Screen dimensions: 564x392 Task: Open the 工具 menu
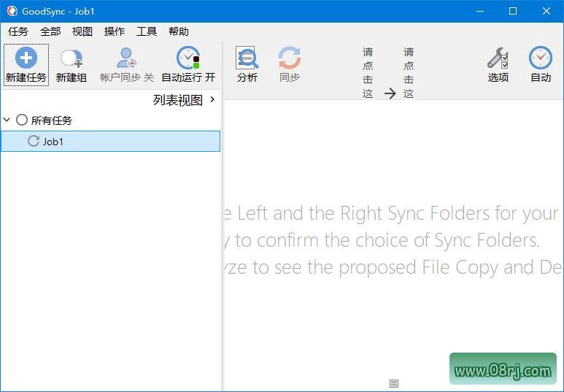(147, 31)
